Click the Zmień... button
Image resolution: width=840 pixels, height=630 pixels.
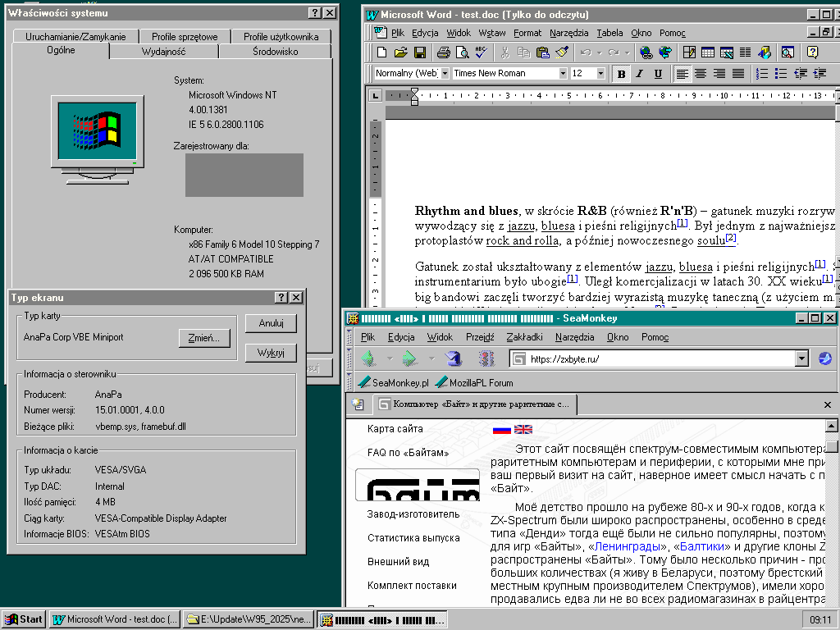204,338
